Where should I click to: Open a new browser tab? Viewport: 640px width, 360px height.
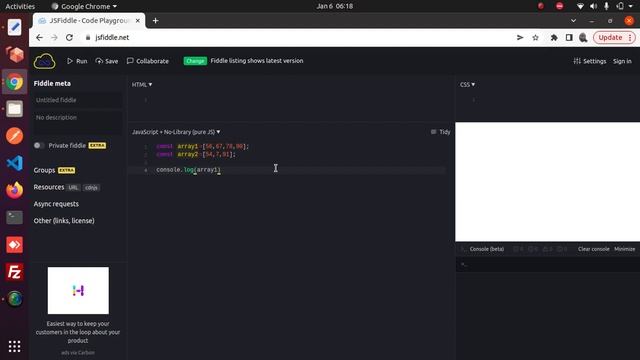click(156, 21)
